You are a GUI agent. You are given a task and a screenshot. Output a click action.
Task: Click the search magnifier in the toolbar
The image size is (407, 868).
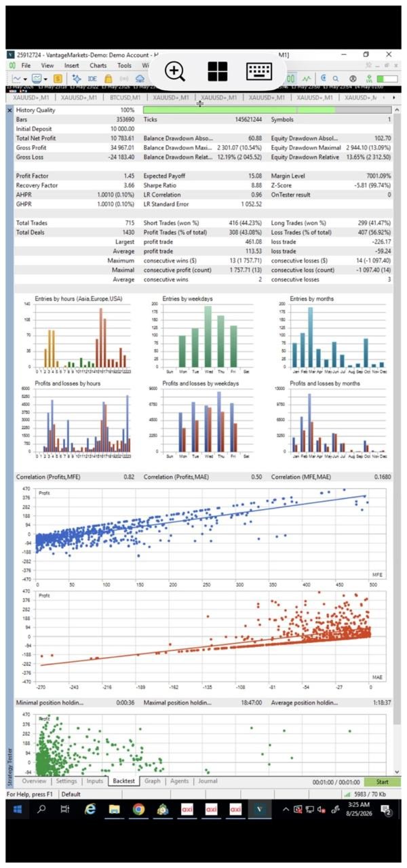pos(335,79)
